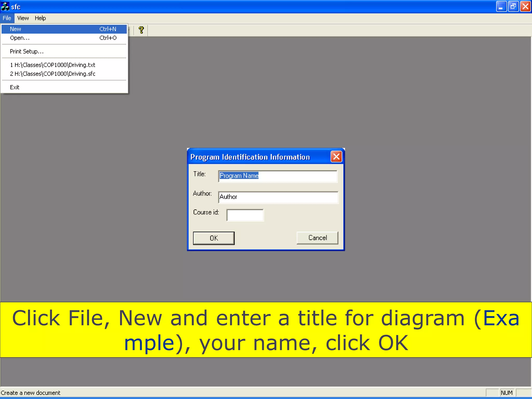This screenshot has width=532, height=399.
Task: Open the View menu
Action: coord(23,18)
